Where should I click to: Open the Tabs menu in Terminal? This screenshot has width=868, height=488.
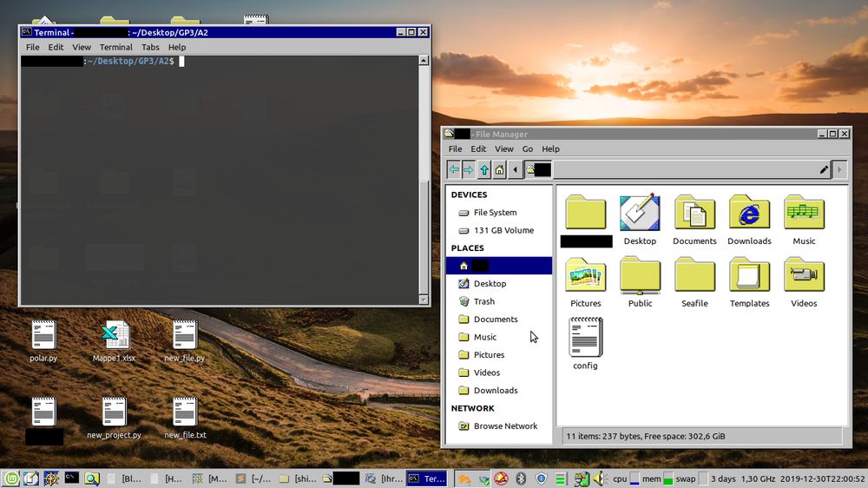(150, 47)
